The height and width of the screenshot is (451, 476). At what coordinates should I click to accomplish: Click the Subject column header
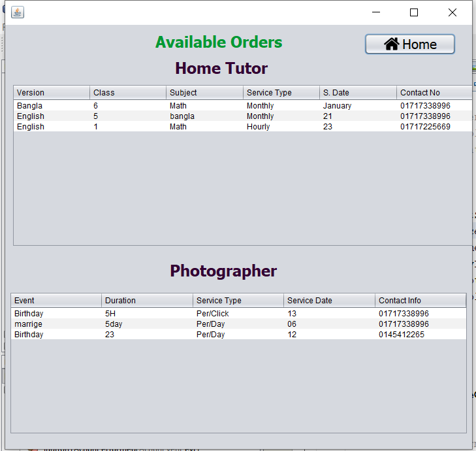click(x=204, y=93)
